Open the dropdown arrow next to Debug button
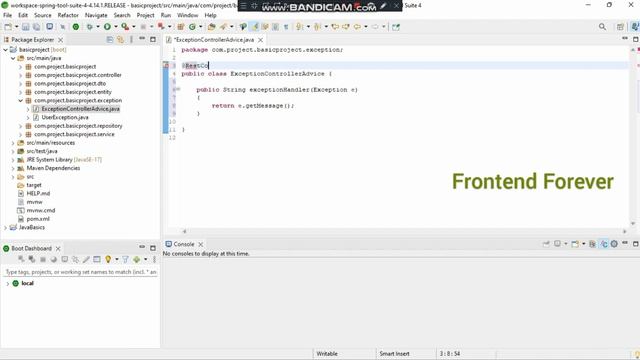The image size is (640, 360). pyautogui.click(x=98, y=27)
